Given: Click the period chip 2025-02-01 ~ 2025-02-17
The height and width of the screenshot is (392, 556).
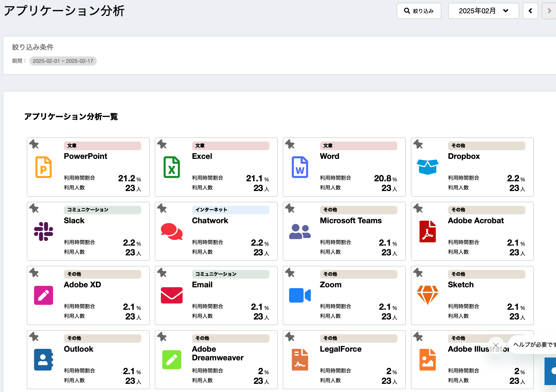Looking at the screenshot, I should pos(63,61).
